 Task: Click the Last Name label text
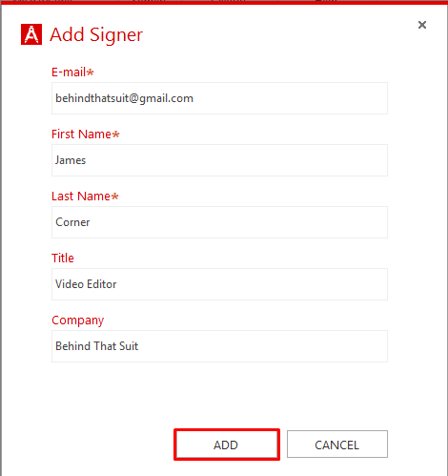click(81, 197)
